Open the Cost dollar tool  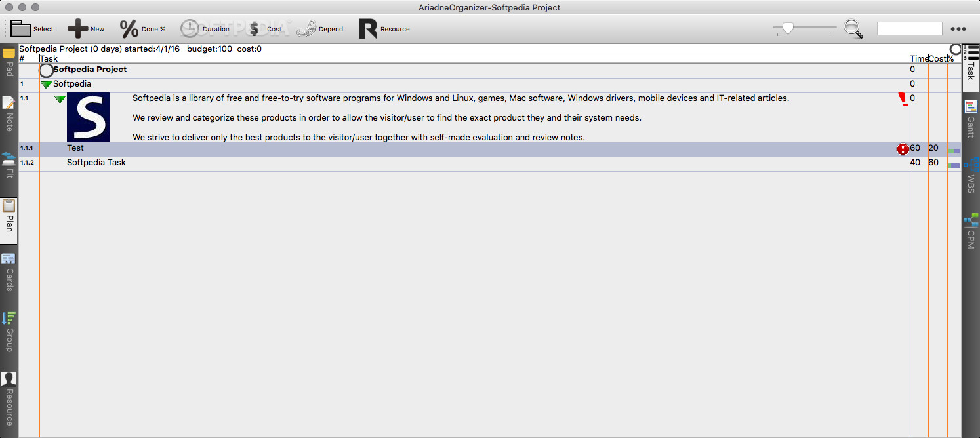[254, 29]
